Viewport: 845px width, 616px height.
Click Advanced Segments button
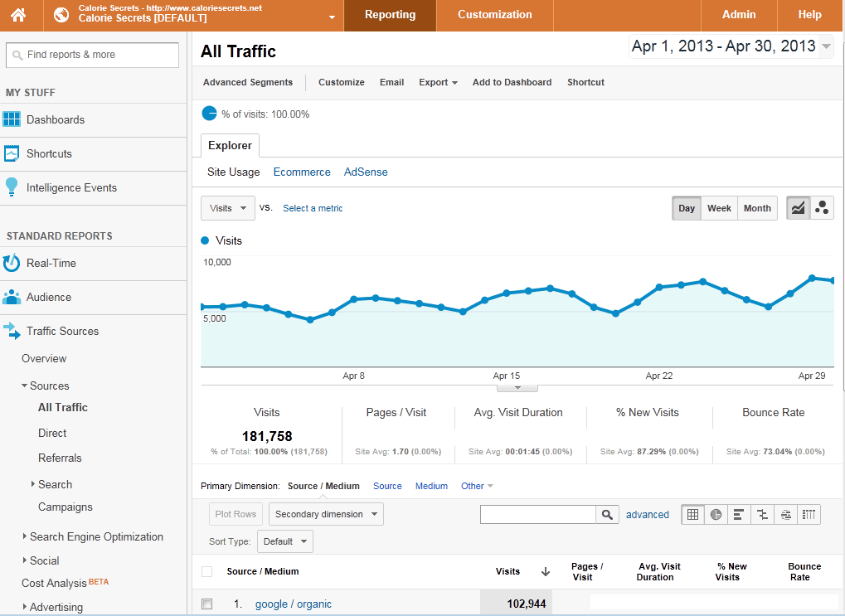coord(248,82)
